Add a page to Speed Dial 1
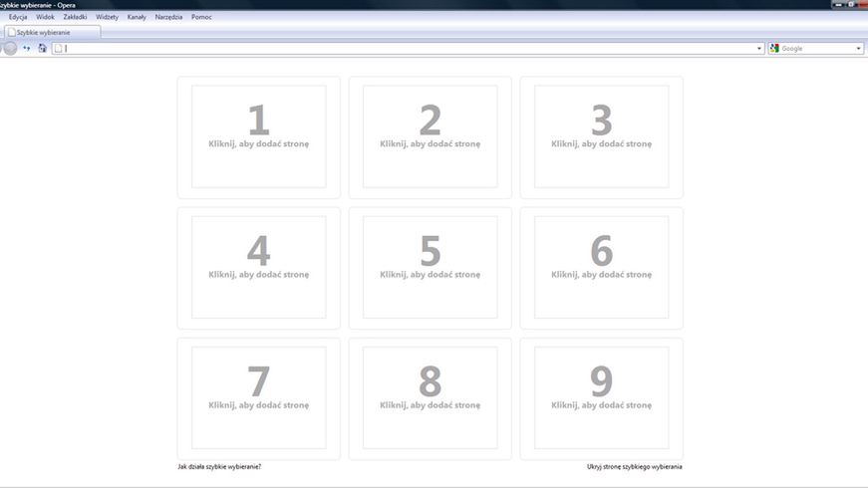868x488 pixels. 258,137
